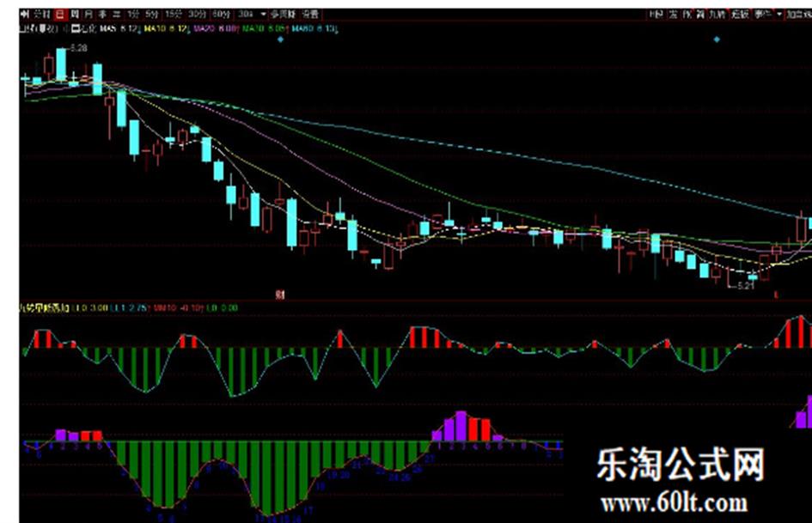Select the 九转 indicator toolbar button
Screen dimensions: 812x523
point(717,15)
